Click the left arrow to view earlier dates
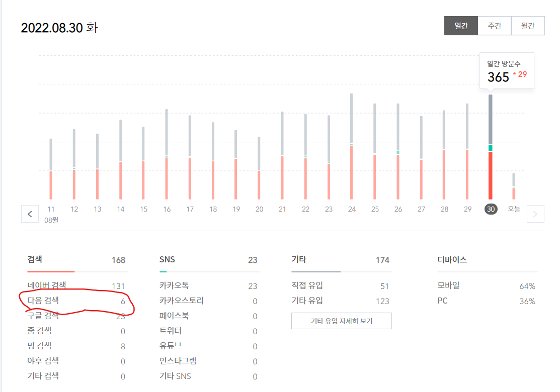 click(30, 214)
